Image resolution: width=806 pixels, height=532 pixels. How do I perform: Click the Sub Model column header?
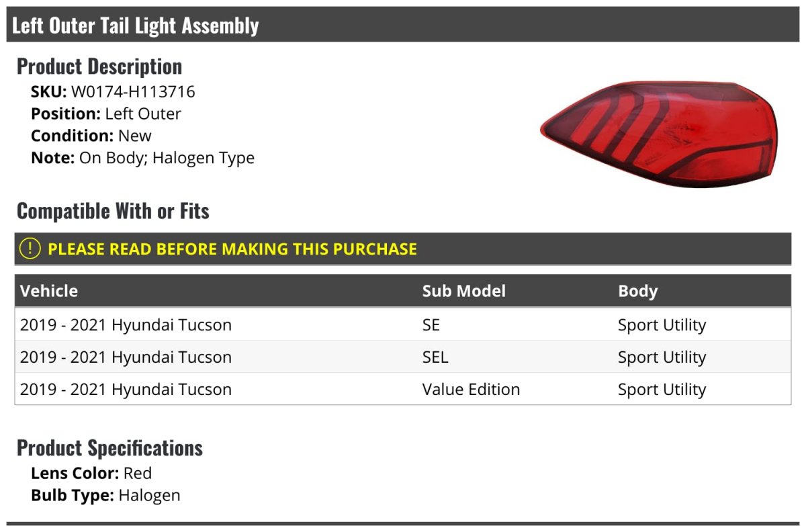(464, 291)
